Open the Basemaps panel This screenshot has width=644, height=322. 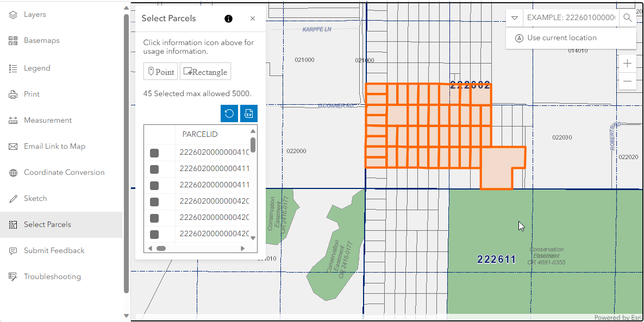click(x=41, y=41)
